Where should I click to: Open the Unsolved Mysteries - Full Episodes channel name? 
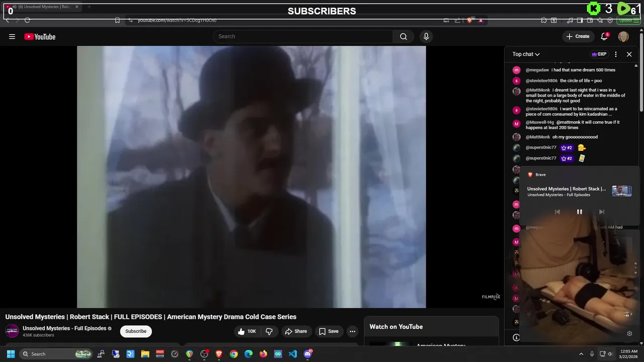[64, 328]
